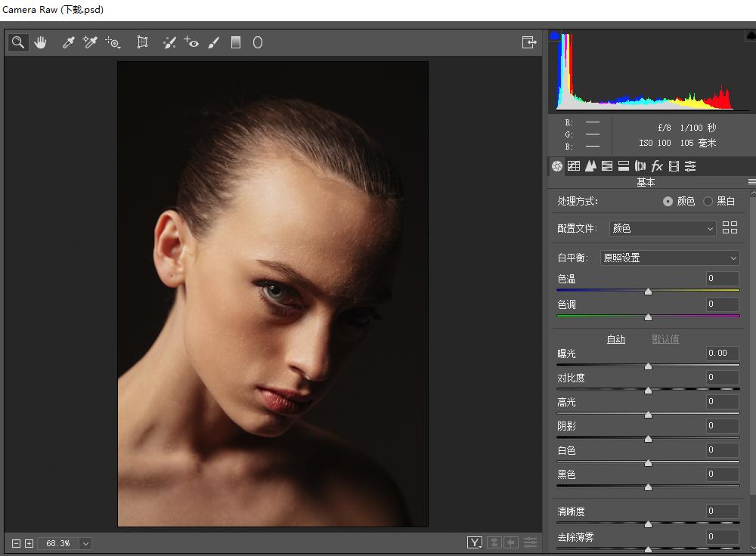Open the zoom level dropdown at 68.3%
This screenshot has height=556, width=756.
(x=85, y=543)
